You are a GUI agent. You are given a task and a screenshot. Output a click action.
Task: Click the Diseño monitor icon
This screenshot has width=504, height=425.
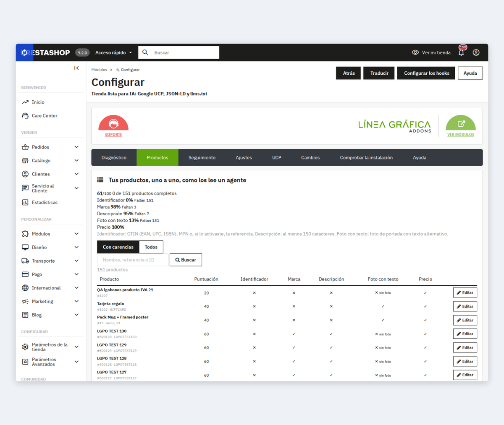pos(25,247)
